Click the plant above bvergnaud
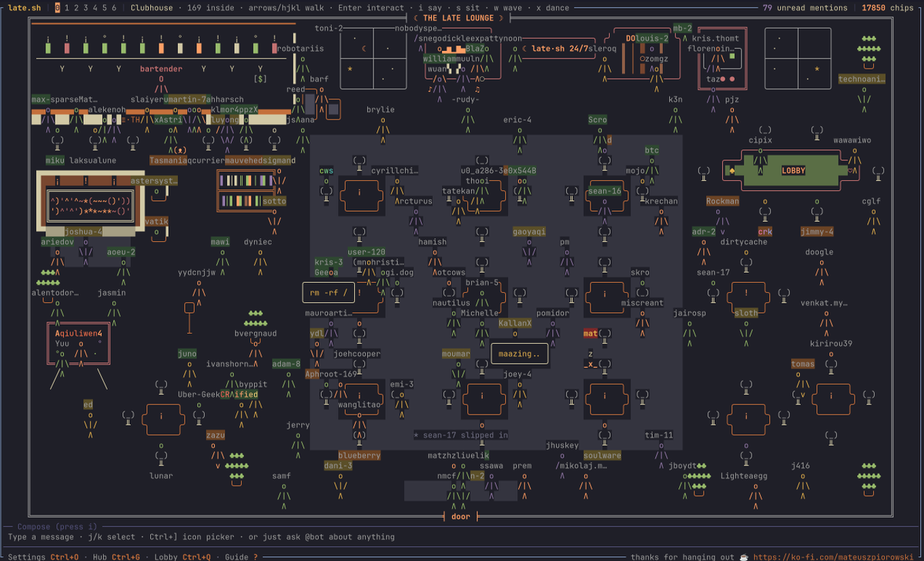The height and width of the screenshot is (561, 924). click(x=256, y=318)
